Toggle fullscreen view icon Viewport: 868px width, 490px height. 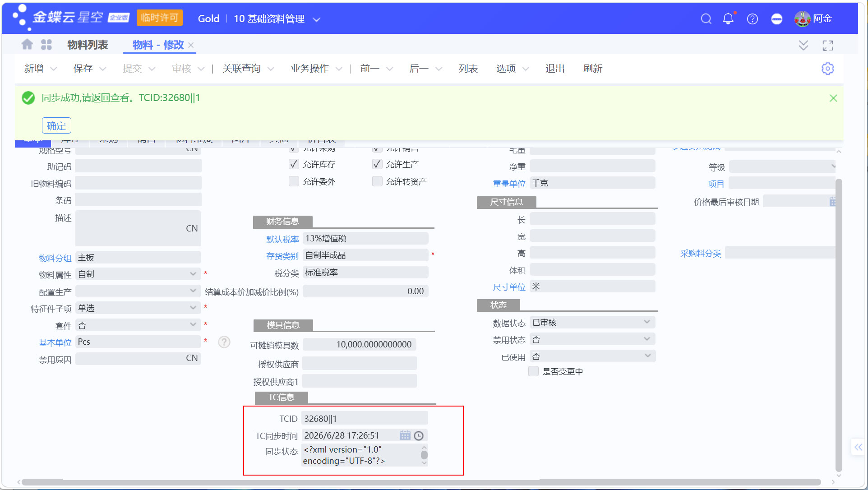pyautogui.click(x=828, y=46)
